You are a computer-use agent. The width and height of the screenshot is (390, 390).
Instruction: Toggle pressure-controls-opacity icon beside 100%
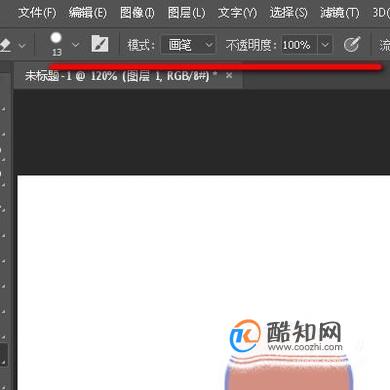point(351,44)
